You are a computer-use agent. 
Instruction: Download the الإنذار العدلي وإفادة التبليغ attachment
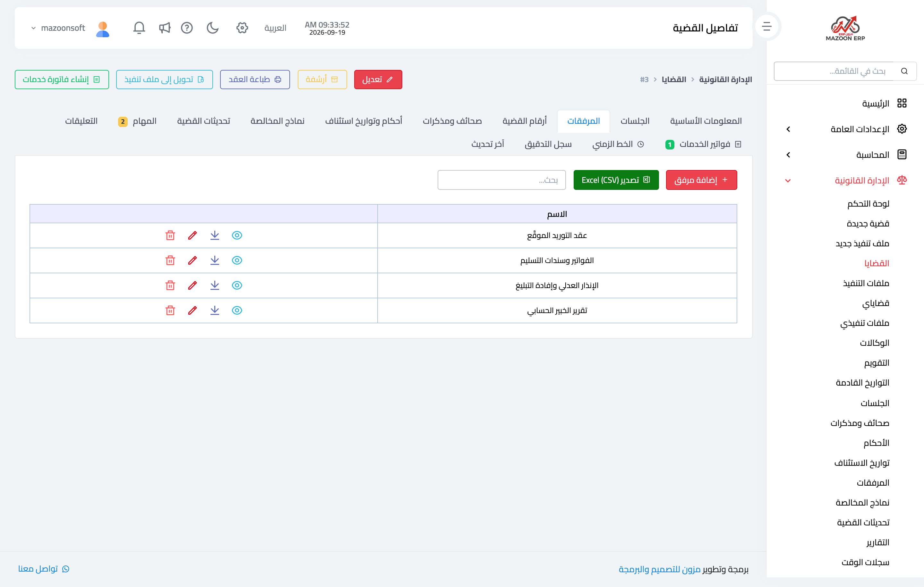pos(215,285)
